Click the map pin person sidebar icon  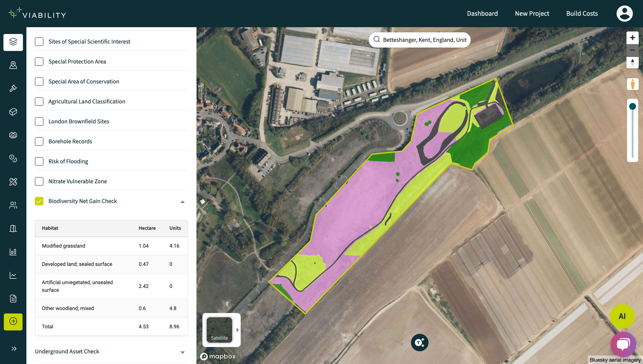pyautogui.click(x=13, y=65)
